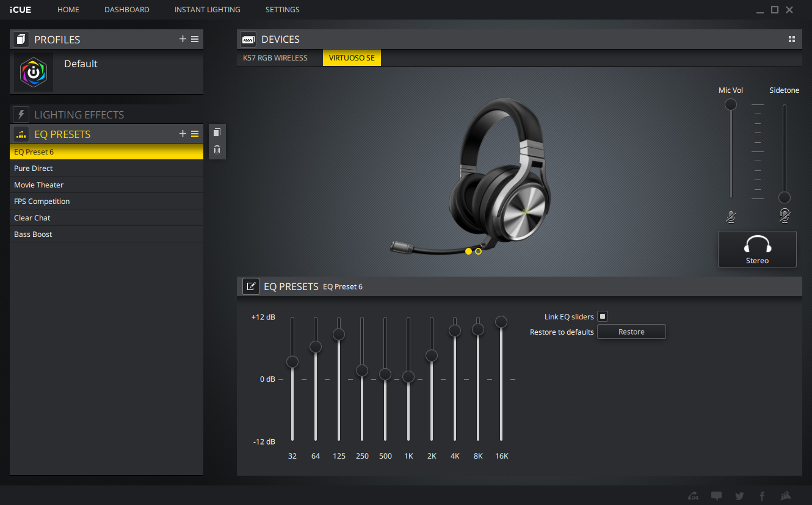Open EQ Presets hamburger menu
812x505 pixels.
(195, 134)
